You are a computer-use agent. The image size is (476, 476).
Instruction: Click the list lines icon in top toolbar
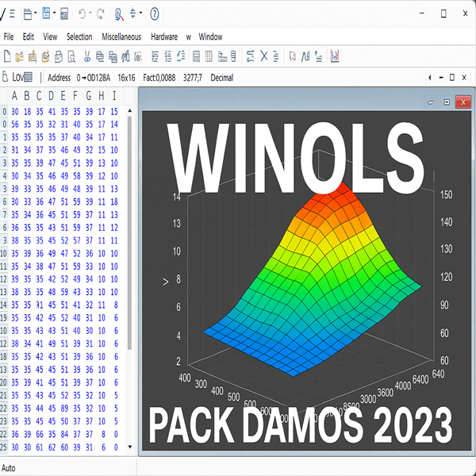pyautogui.click(x=13, y=13)
